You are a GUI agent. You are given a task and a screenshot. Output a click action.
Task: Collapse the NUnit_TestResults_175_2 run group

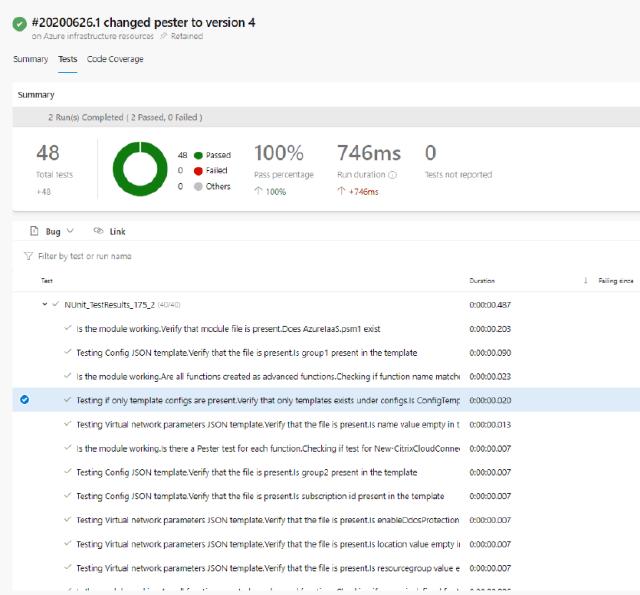point(45,304)
